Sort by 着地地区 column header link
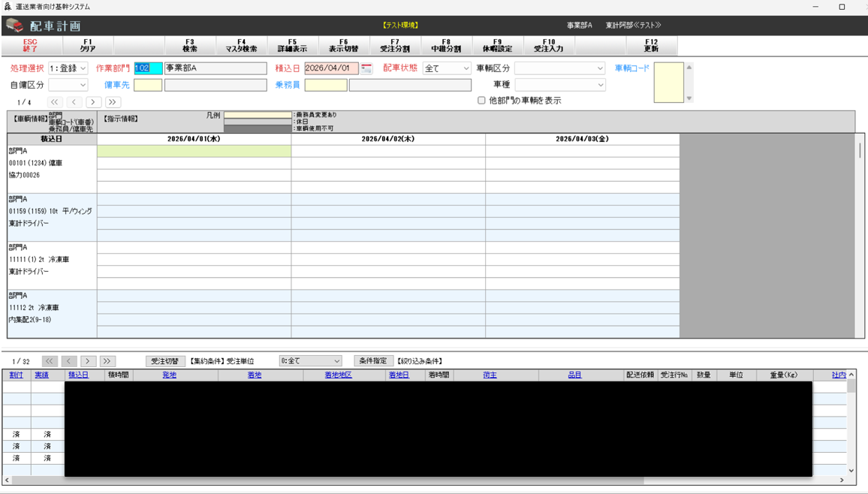Image resolution: width=868 pixels, height=494 pixels. pyautogui.click(x=338, y=375)
